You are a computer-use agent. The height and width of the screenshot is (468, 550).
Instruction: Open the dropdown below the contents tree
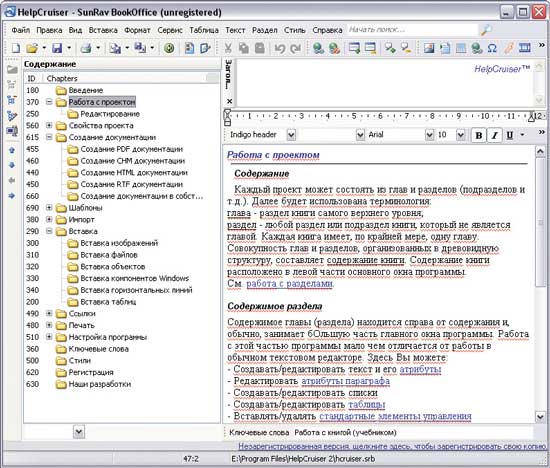point(79,432)
